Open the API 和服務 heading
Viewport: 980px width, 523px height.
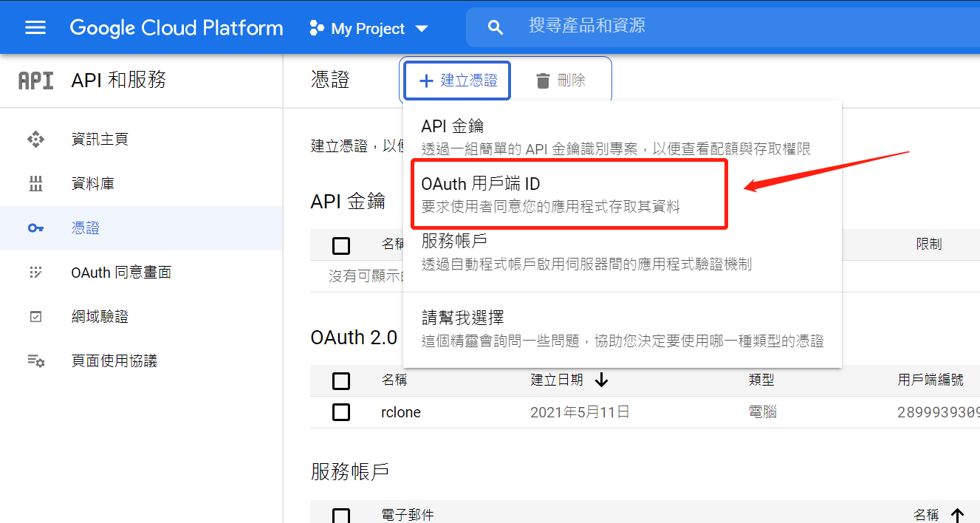tap(119, 80)
